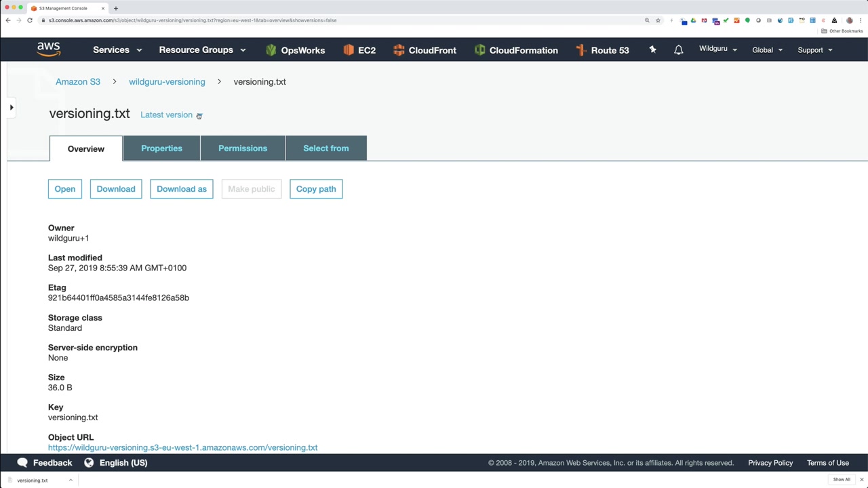Select the S3 Management Console browser tab
Viewport: 868px width, 488px height.
[66, 8]
